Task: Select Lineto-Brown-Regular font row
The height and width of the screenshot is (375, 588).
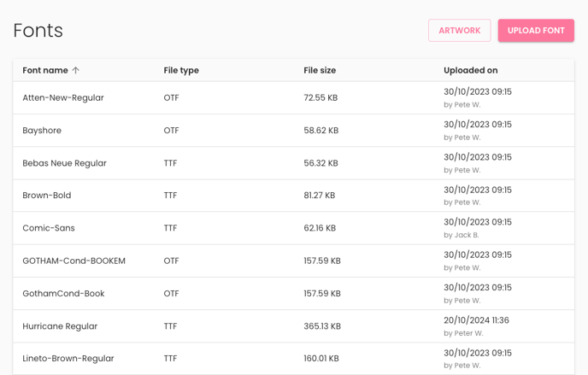Action: 294,359
